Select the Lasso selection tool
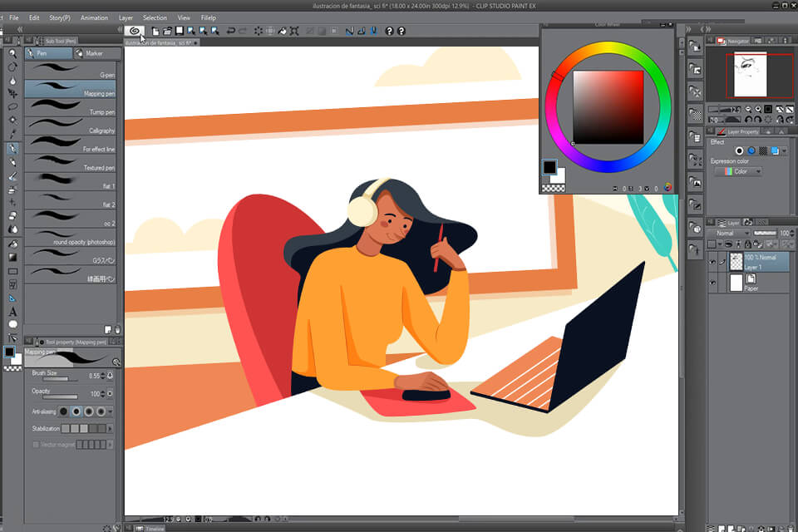 12,107
